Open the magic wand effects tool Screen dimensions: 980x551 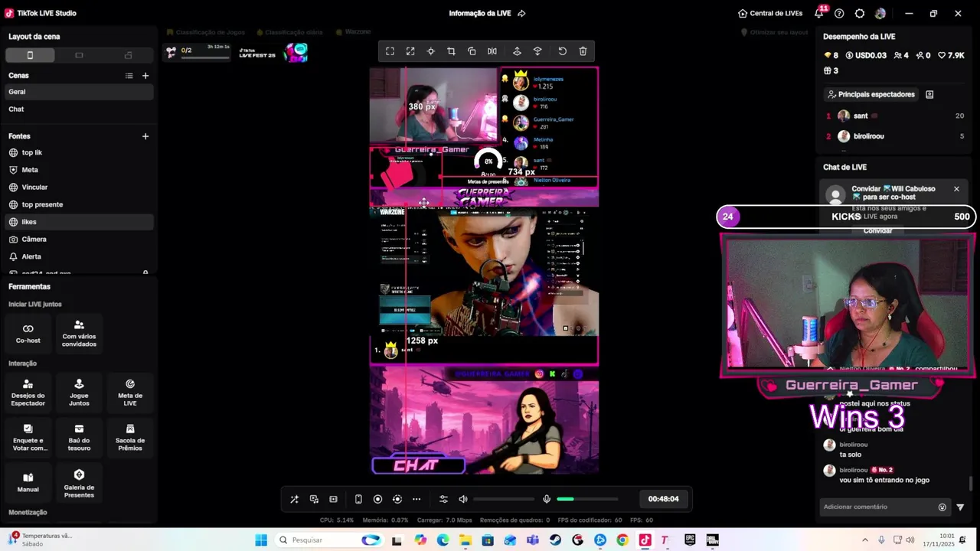tap(294, 499)
